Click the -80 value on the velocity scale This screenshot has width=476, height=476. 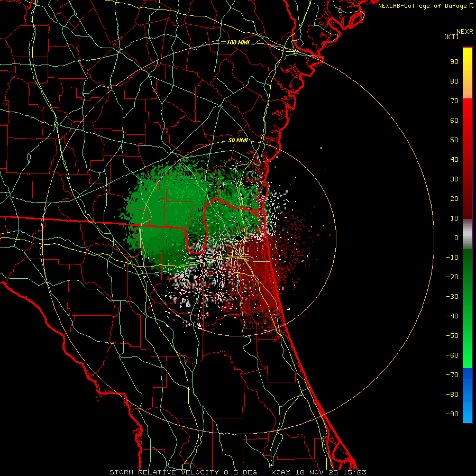click(452, 395)
